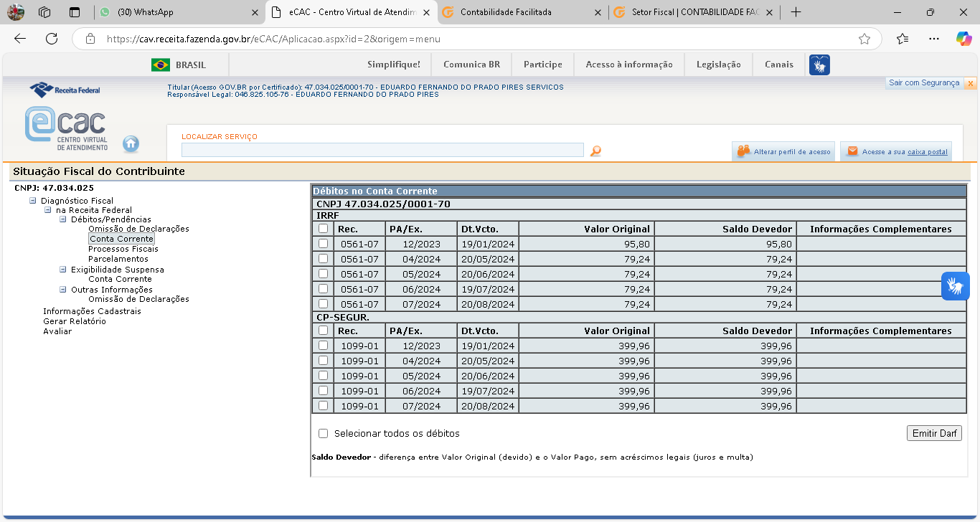The height and width of the screenshot is (522, 980).
Task: Click the search magnifier icon beside Localizar Serviço
Action: click(595, 151)
